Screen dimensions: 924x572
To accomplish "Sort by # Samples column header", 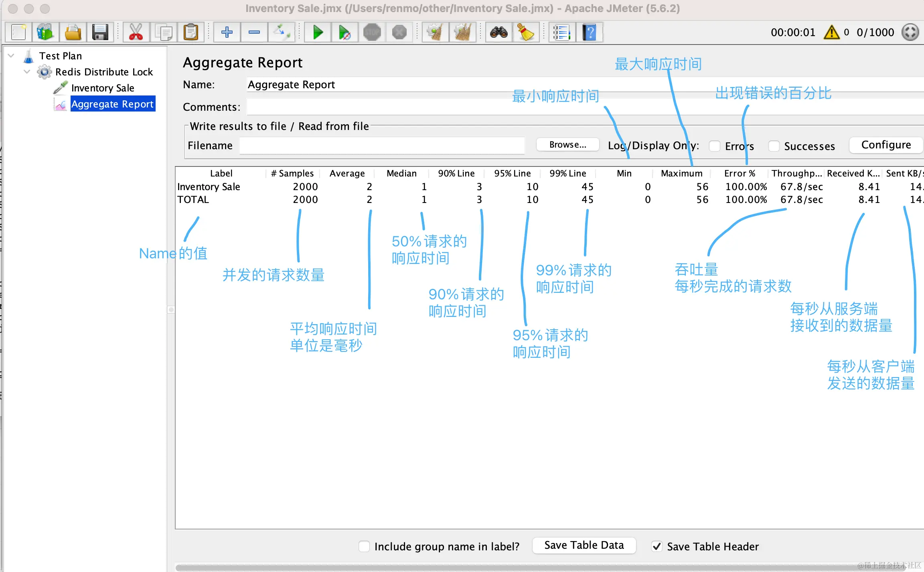I will pos(292,173).
